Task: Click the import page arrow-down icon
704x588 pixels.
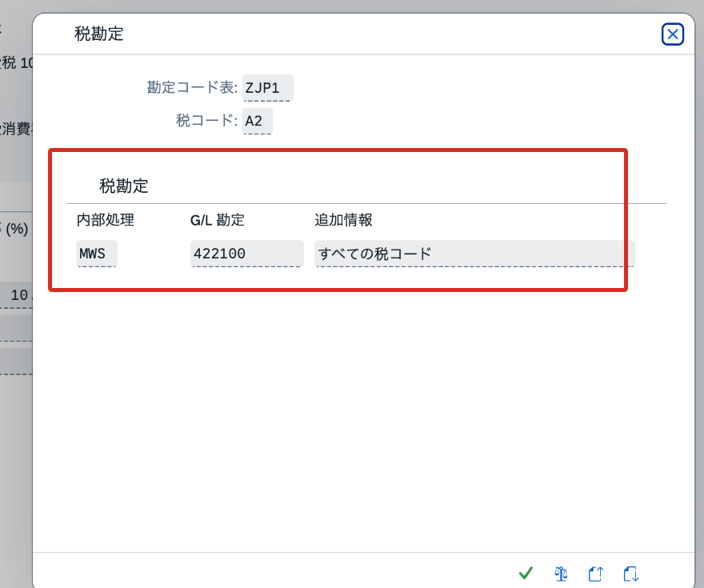Action: (631, 573)
